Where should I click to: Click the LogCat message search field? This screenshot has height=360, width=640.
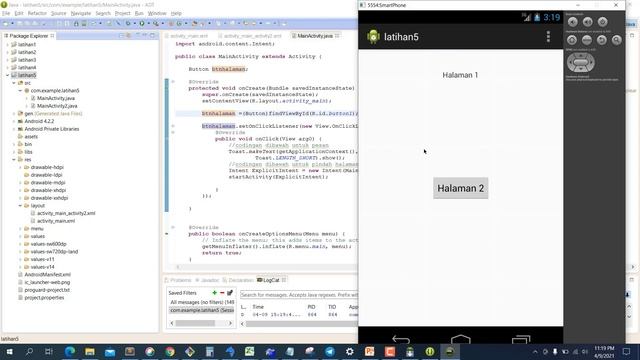(299, 295)
